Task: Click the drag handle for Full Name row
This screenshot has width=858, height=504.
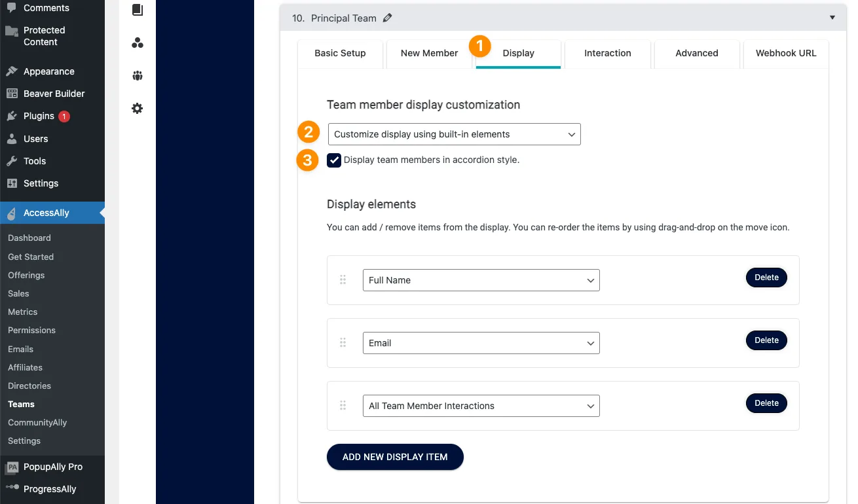Action: (x=343, y=280)
